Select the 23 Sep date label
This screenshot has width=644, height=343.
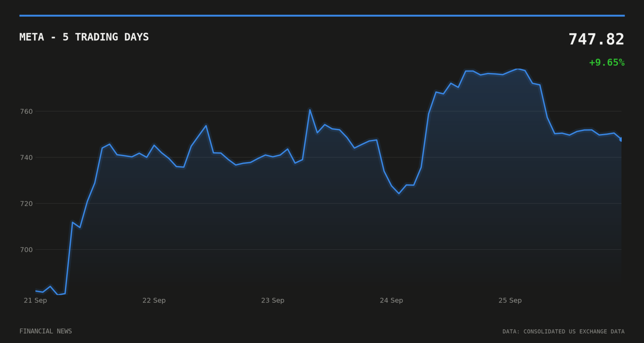(x=273, y=300)
